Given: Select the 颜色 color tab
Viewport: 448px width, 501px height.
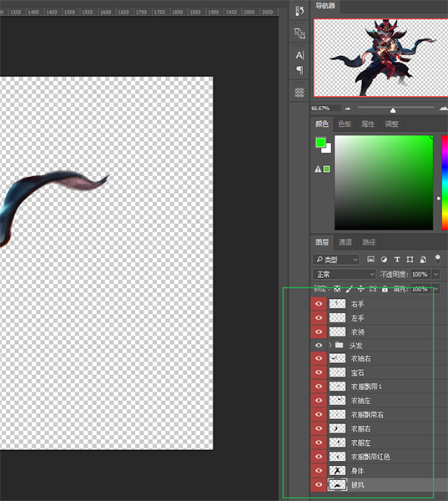Looking at the screenshot, I should click(x=322, y=124).
